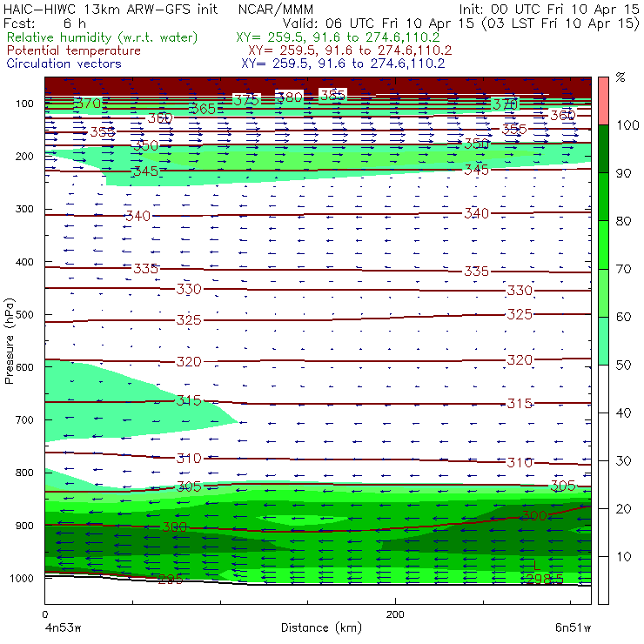Click the mint 50–60% colorbar segment
Image resolution: width=644 pixels, height=644 pixels.
coord(603,341)
